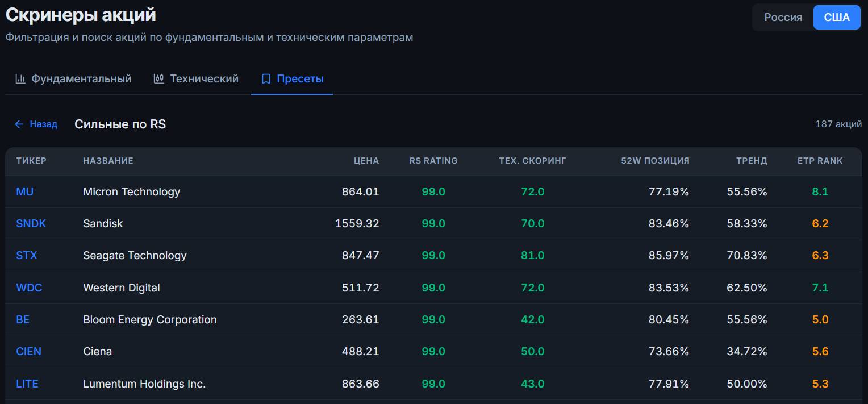The image size is (868, 404).
Task: Click the 52W position 83.53%
Action: click(669, 288)
